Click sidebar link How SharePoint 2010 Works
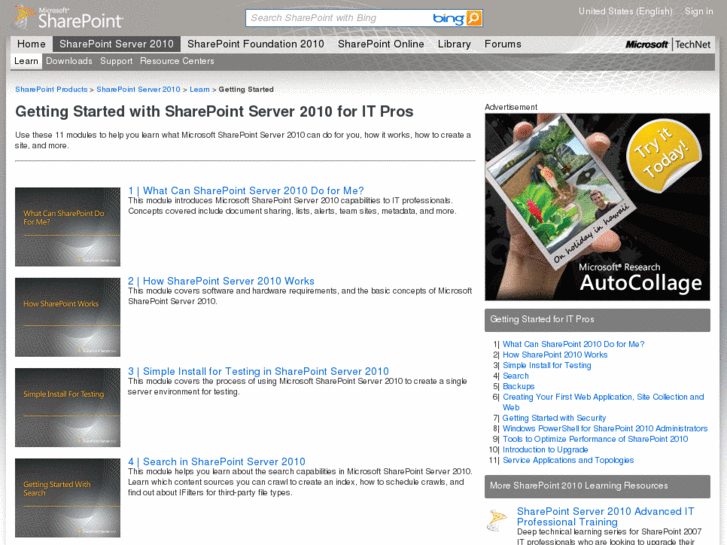Image resolution: width=727 pixels, height=545 pixels. [x=555, y=355]
